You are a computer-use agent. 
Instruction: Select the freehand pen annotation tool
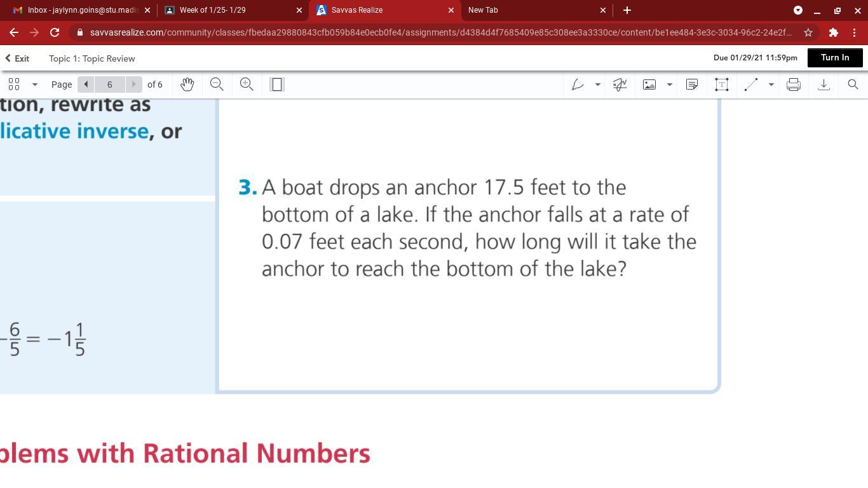click(x=578, y=85)
